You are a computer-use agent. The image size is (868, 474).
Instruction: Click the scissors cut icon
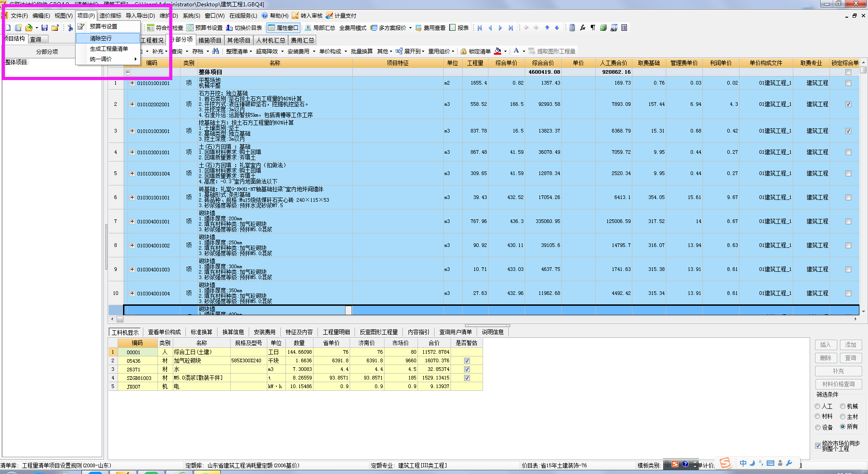click(x=70, y=28)
